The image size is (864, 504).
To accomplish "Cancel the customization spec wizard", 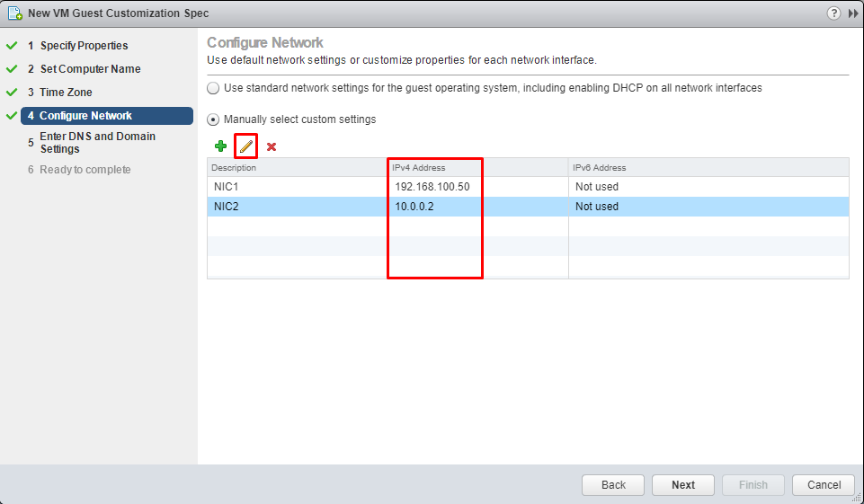I will pyautogui.click(x=824, y=485).
